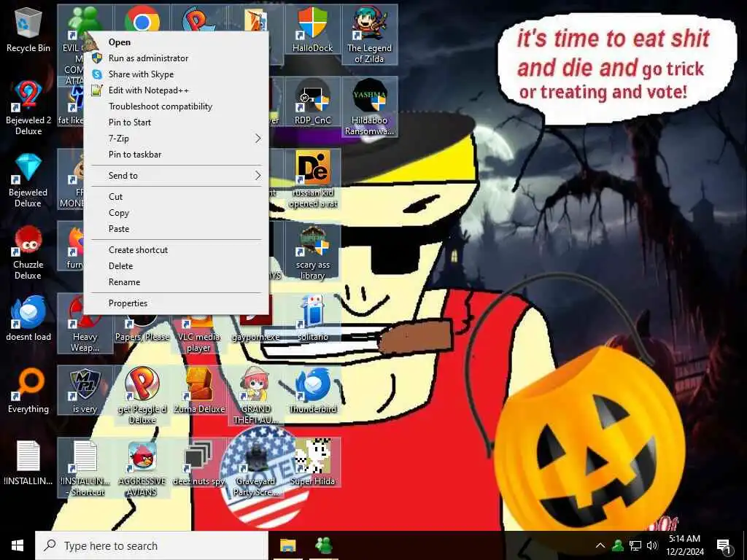Select Bejeweled 2 Deluxe desktop shortcut
This screenshot has width=747, height=560.
tap(28, 108)
